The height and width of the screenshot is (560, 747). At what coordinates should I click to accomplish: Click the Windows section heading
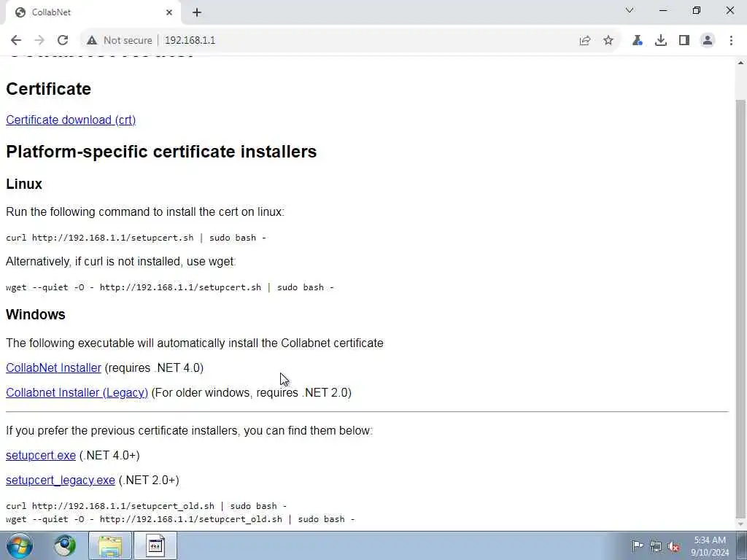click(36, 315)
